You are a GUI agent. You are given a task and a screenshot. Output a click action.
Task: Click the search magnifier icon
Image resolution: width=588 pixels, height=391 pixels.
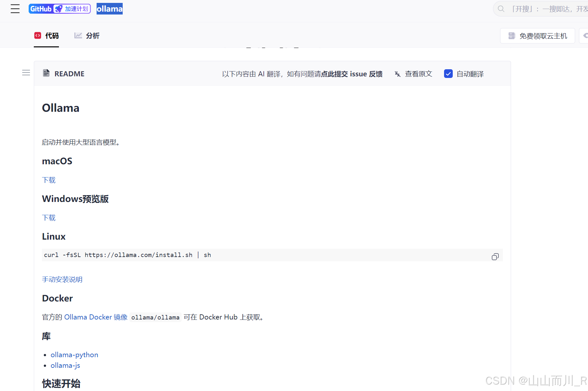click(501, 9)
